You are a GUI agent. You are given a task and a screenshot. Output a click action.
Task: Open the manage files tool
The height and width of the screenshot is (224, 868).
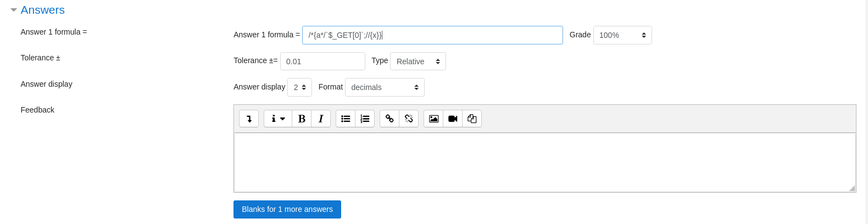tap(472, 119)
